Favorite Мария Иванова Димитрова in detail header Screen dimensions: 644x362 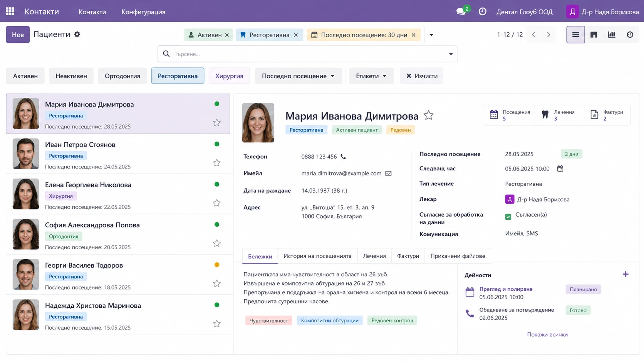click(428, 115)
